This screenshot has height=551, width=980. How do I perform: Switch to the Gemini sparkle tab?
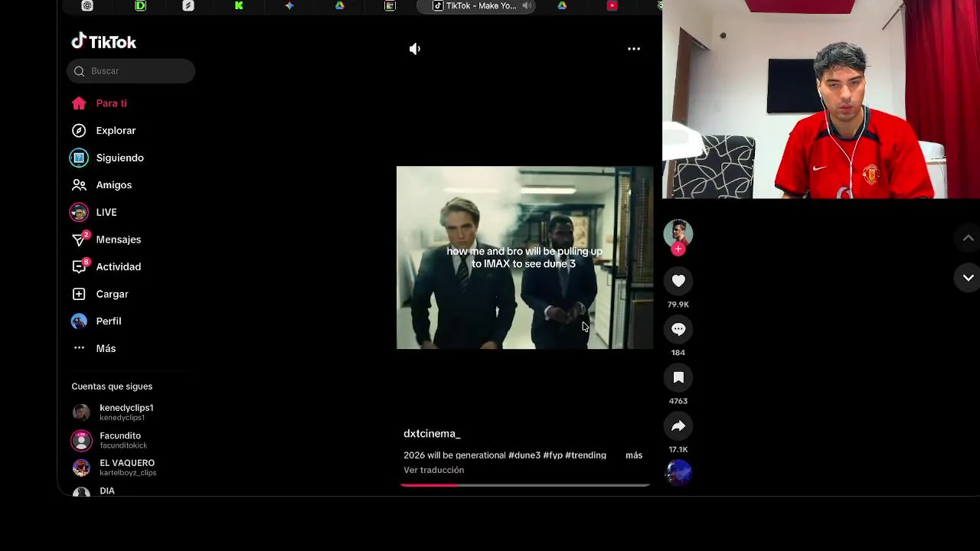(289, 5)
